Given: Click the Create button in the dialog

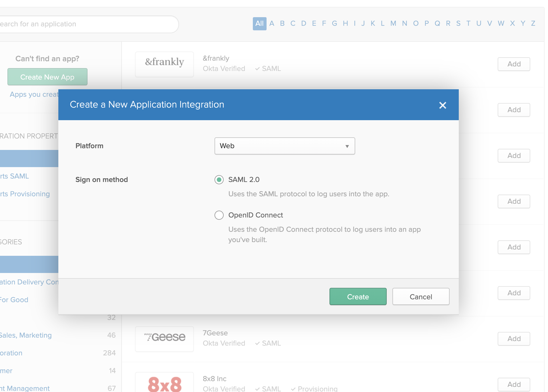Looking at the screenshot, I should pyautogui.click(x=358, y=297).
